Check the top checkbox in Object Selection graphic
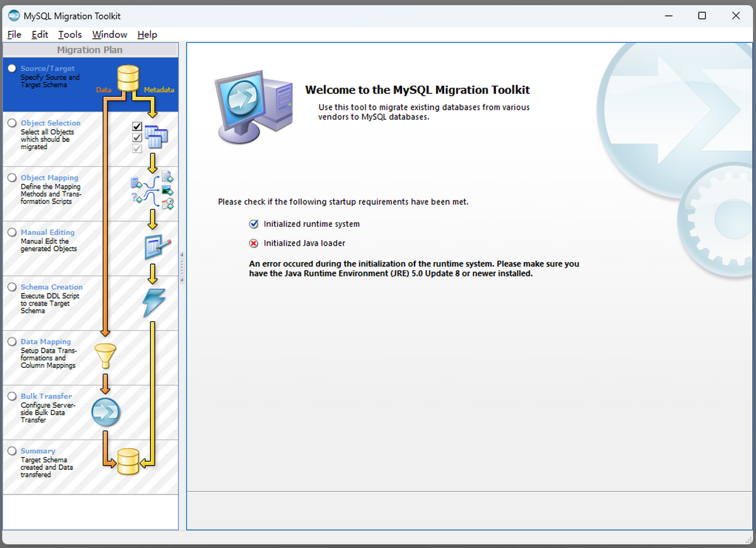 point(137,126)
